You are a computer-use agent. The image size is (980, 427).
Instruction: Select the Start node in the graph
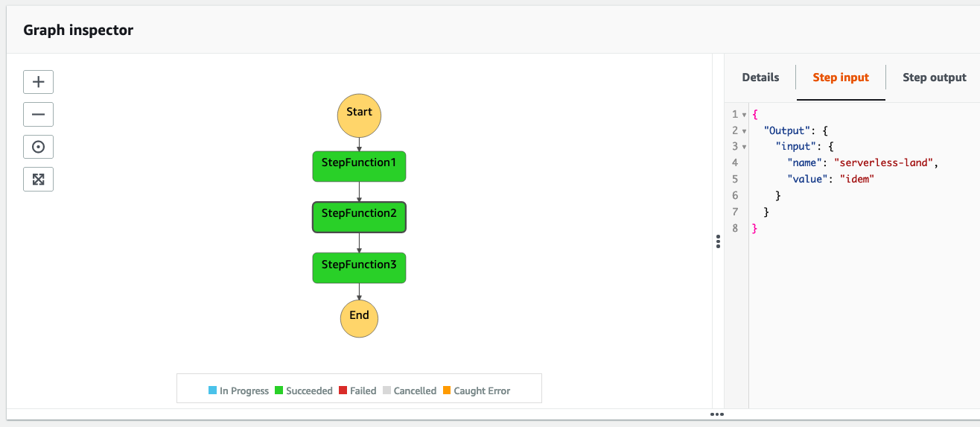[x=359, y=114]
